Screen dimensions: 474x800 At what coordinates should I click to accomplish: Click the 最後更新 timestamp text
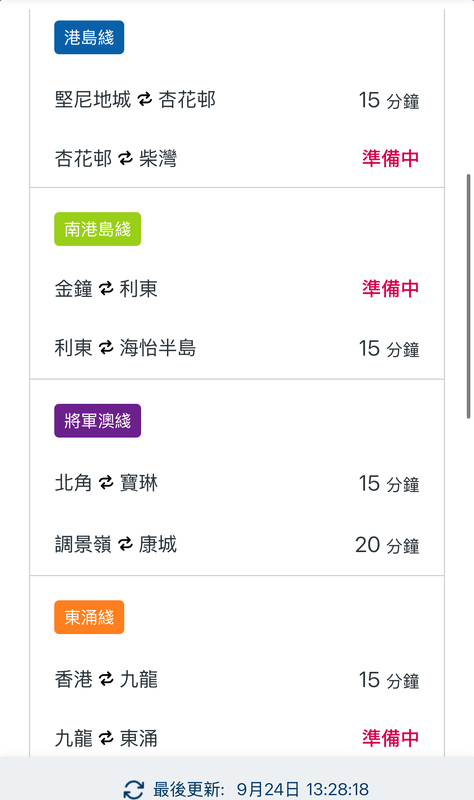coord(261,789)
